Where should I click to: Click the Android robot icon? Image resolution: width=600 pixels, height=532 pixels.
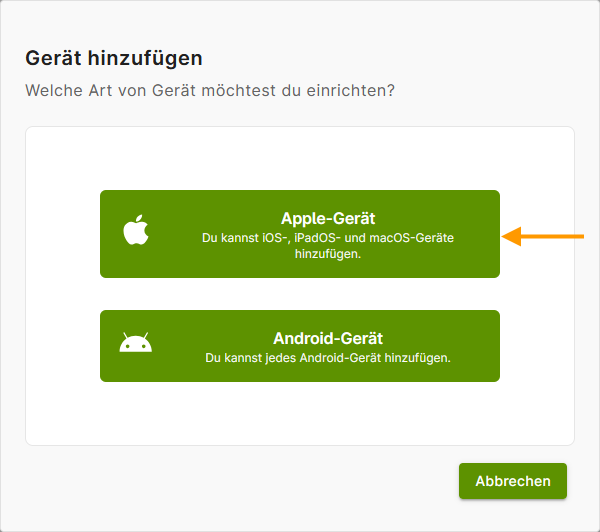click(135, 342)
